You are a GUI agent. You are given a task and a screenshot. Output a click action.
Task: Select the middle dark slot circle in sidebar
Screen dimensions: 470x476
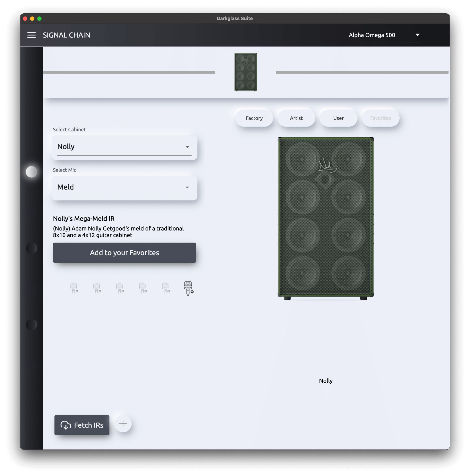(31, 248)
